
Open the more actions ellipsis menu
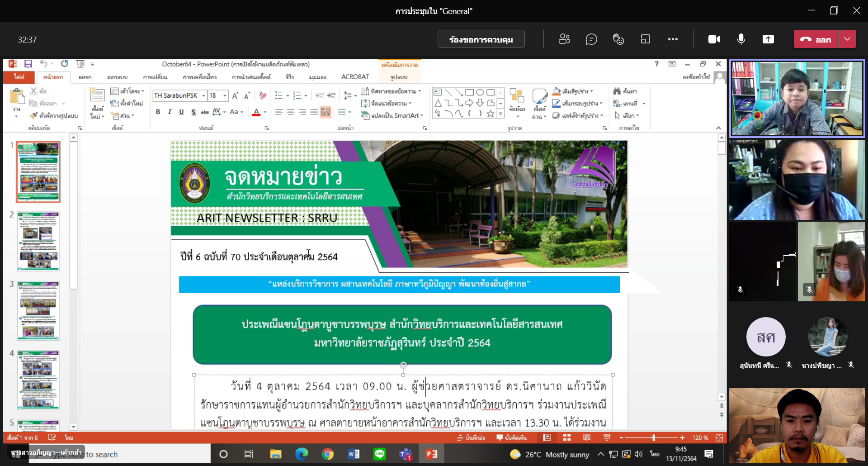(x=673, y=39)
